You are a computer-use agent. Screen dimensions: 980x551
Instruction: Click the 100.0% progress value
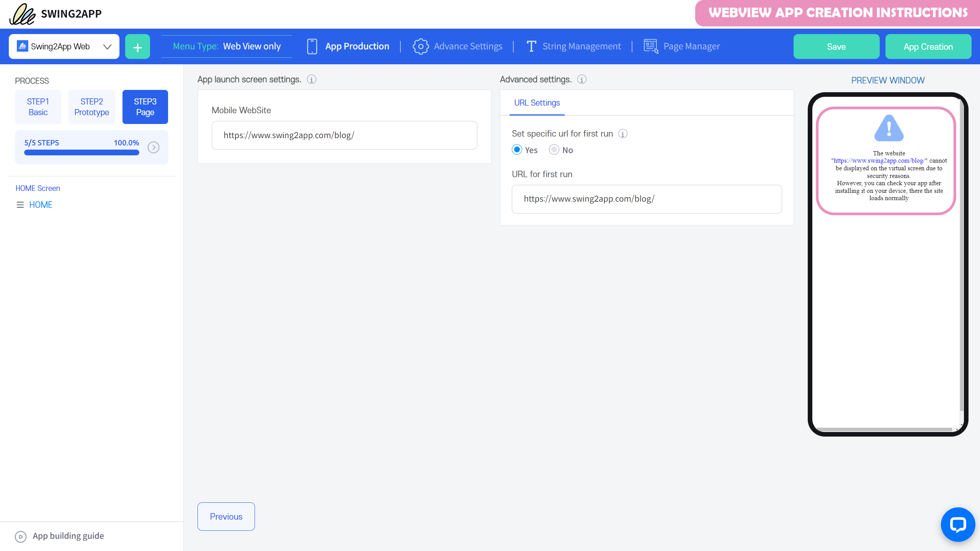pos(126,143)
